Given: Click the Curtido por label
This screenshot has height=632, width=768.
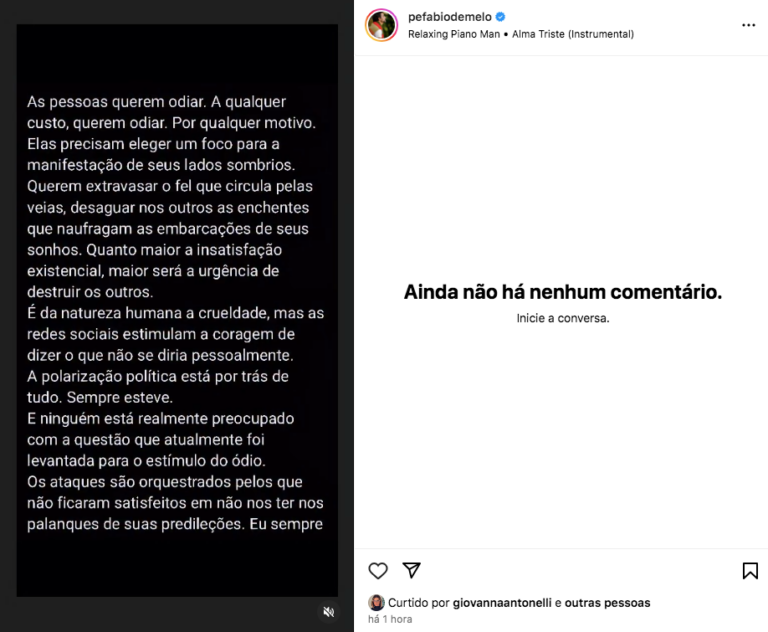Looking at the screenshot, I should coord(419,603).
